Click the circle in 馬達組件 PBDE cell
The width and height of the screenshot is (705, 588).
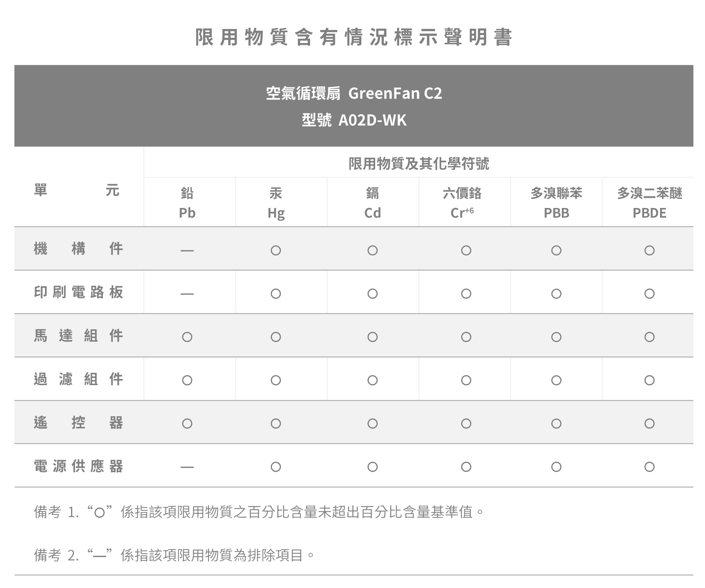tap(649, 337)
